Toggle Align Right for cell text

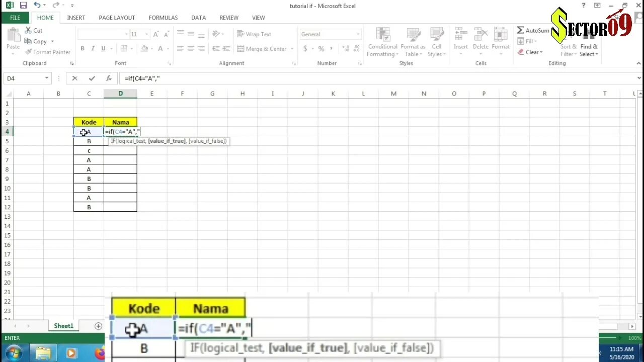pyautogui.click(x=201, y=49)
